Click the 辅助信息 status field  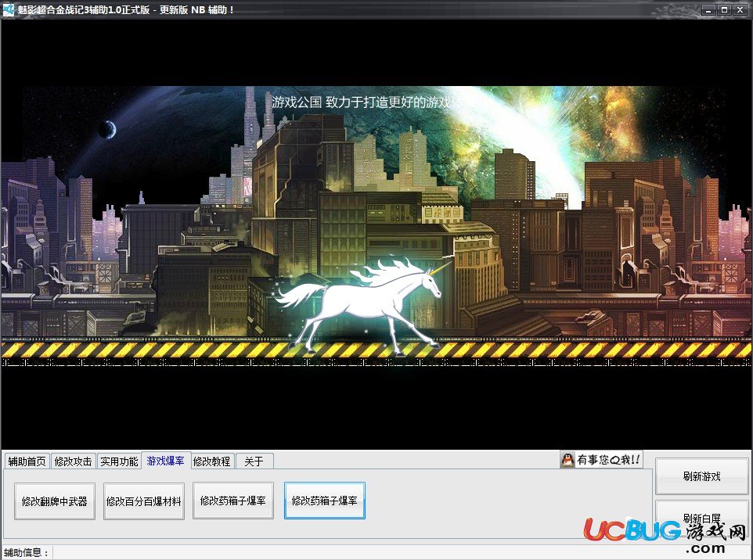click(x=402, y=552)
